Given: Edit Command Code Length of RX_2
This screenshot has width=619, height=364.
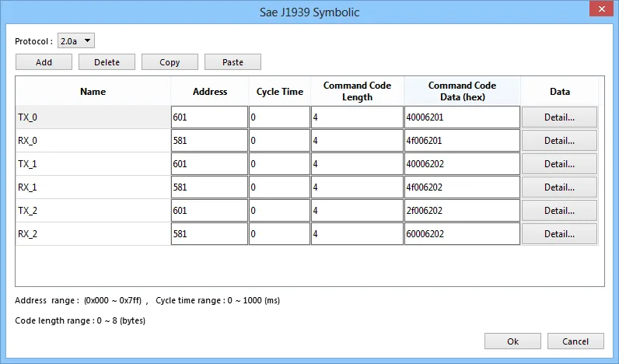Looking at the screenshot, I should (x=357, y=233).
